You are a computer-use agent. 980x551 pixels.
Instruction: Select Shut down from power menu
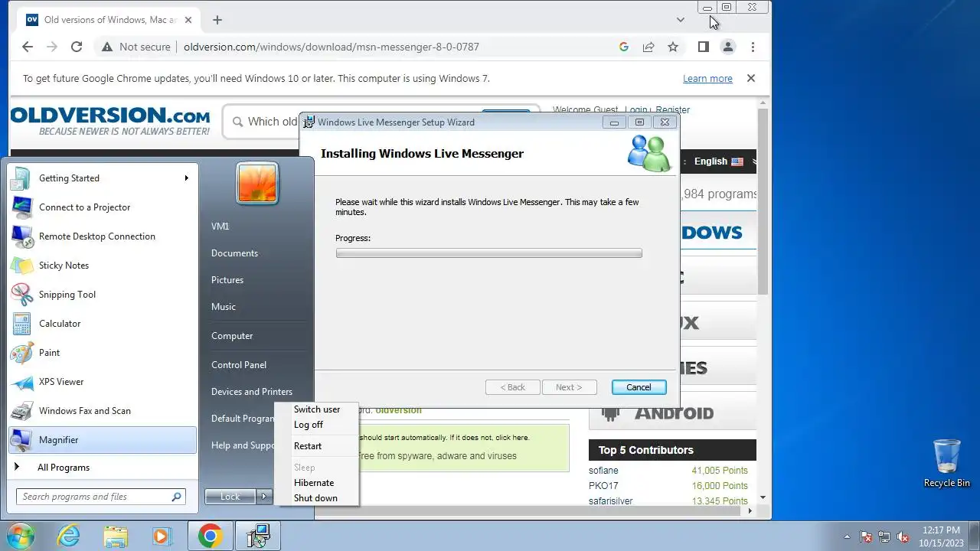point(317,498)
